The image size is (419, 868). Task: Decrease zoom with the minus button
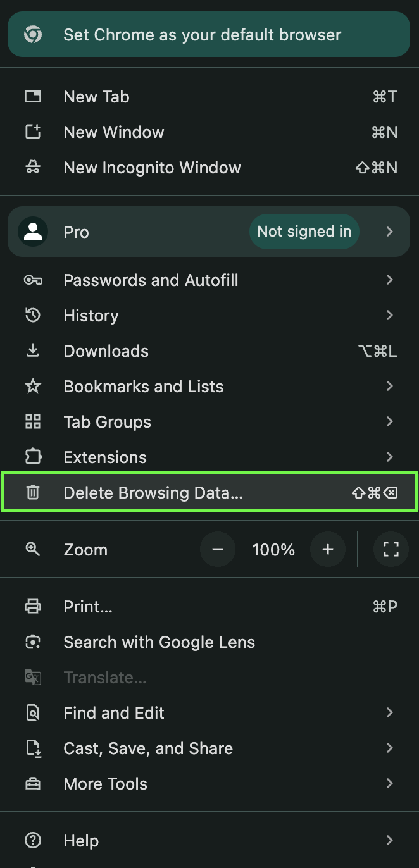[x=218, y=550]
